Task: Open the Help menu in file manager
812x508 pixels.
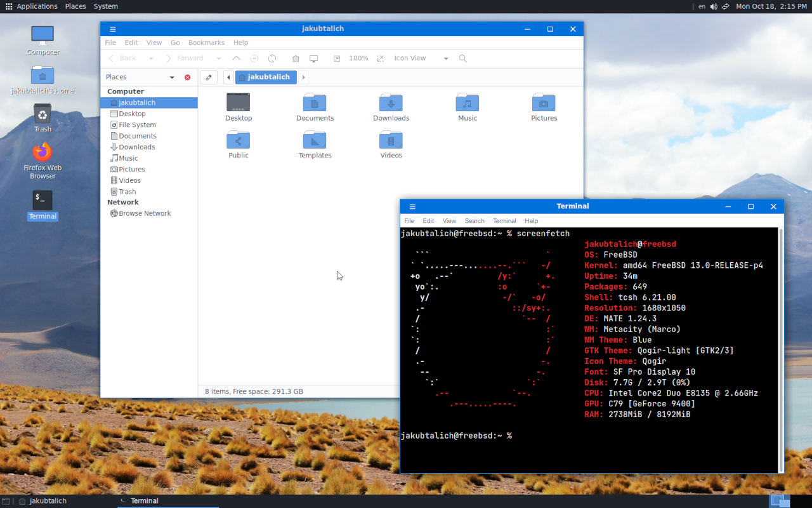Action: (240, 43)
